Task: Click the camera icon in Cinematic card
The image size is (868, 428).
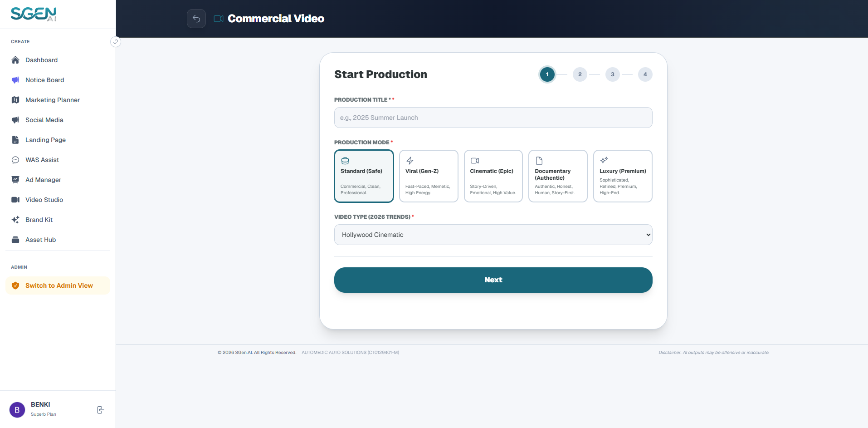Action: click(x=475, y=161)
